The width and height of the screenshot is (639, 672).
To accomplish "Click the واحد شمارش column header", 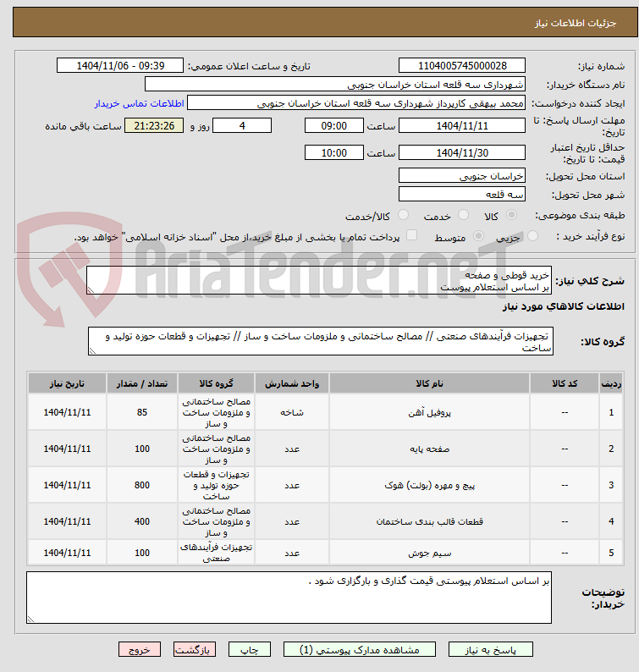I will [x=292, y=383].
